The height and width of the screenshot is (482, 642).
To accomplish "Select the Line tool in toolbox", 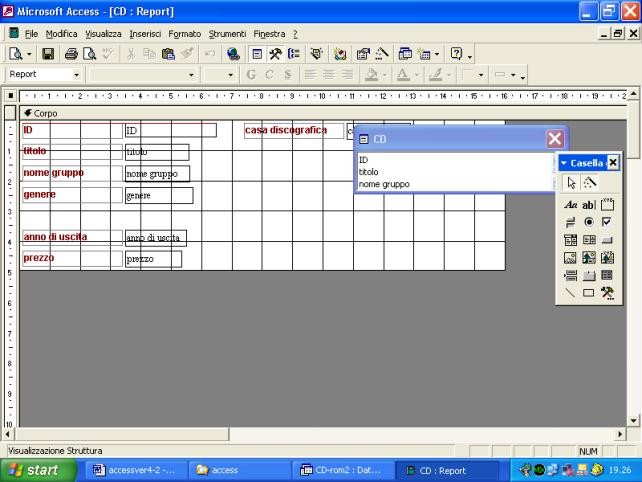I will click(569, 293).
